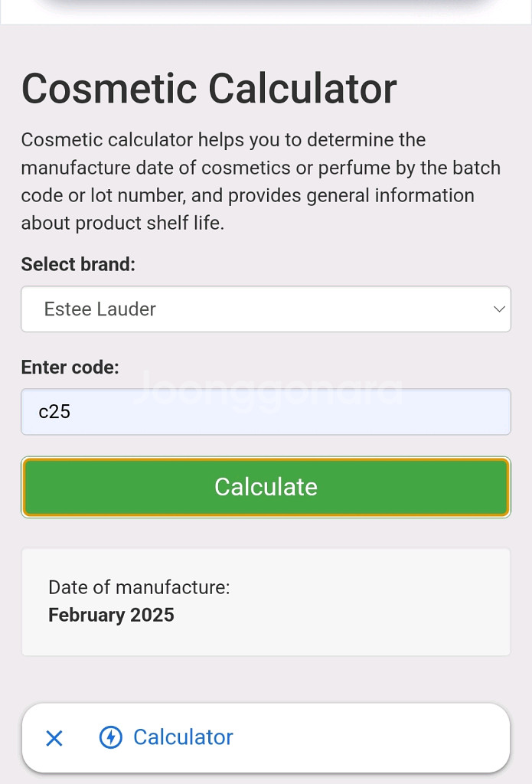This screenshot has width=532, height=784.
Task: Close the bottom Calculator banner with X
Action: coord(54,738)
